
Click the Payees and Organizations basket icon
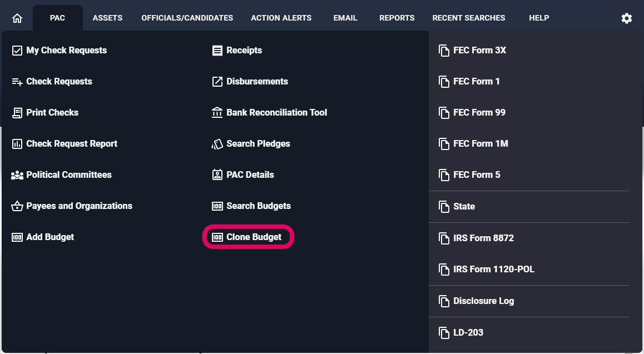[17, 206]
